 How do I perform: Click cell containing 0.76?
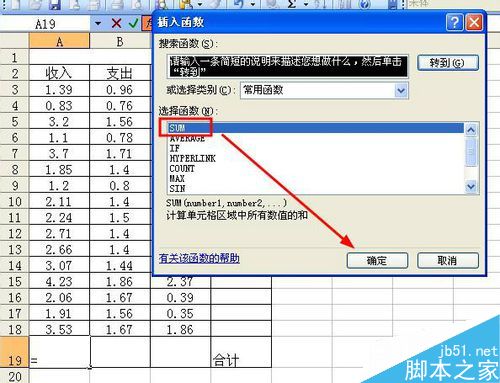[120, 105]
